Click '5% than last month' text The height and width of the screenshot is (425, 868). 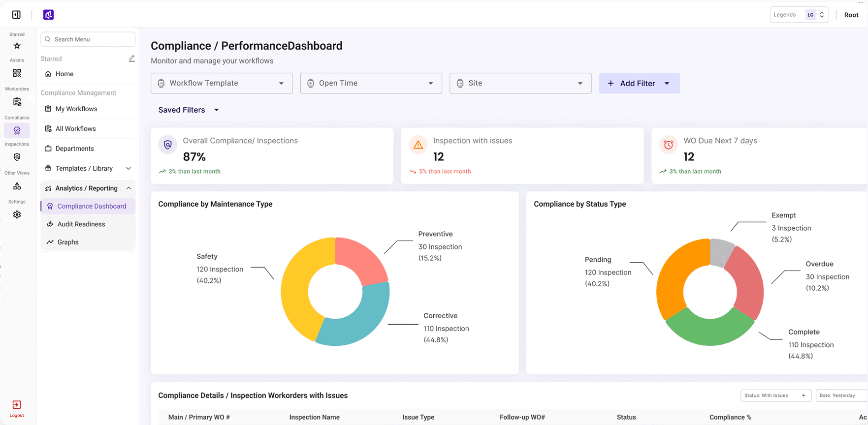[x=445, y=172]
